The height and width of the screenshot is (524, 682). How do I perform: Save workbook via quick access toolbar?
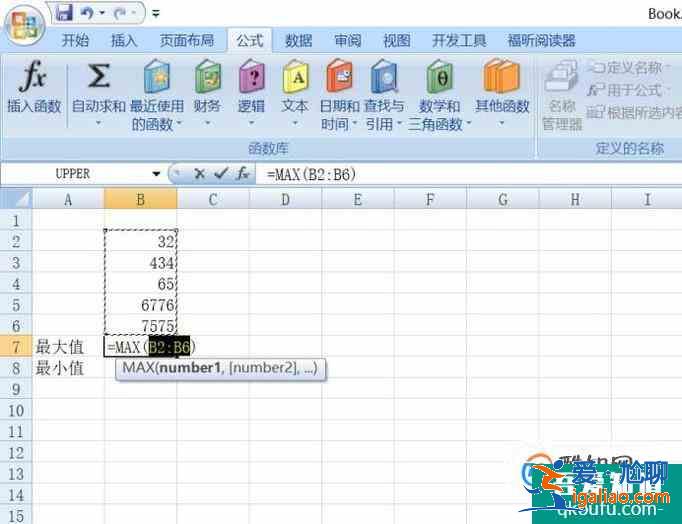tap(64, 13)
